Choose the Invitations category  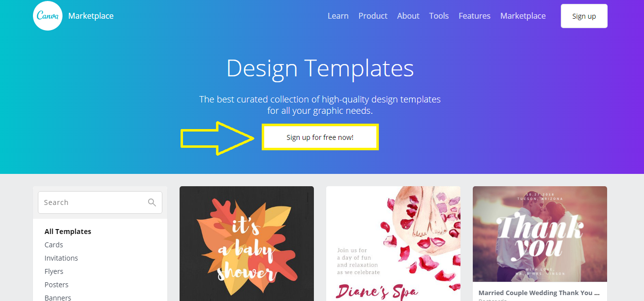pos(61,258)
